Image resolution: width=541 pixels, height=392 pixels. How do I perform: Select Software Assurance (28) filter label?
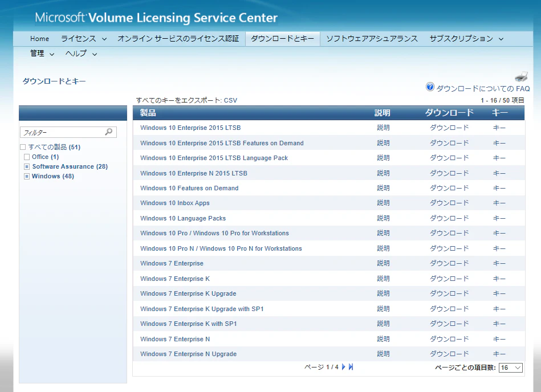click(70, 166)
